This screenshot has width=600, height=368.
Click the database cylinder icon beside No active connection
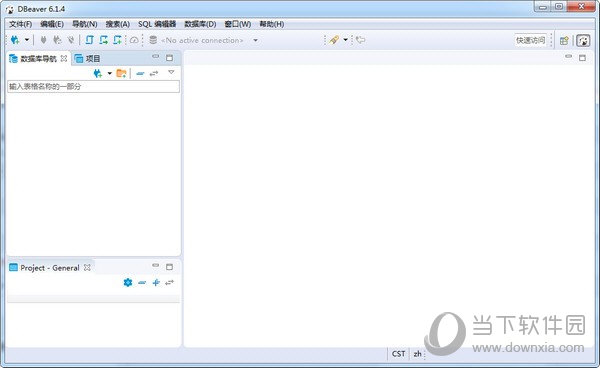(153, 40)
